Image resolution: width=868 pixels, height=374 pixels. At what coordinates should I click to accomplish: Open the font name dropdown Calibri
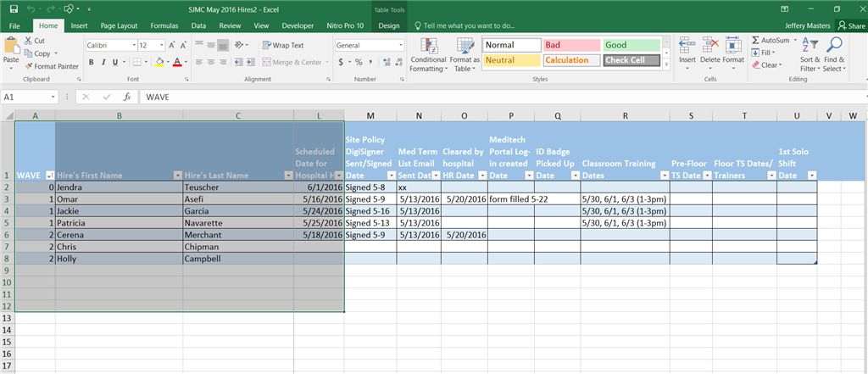click(x=134, y=46)
